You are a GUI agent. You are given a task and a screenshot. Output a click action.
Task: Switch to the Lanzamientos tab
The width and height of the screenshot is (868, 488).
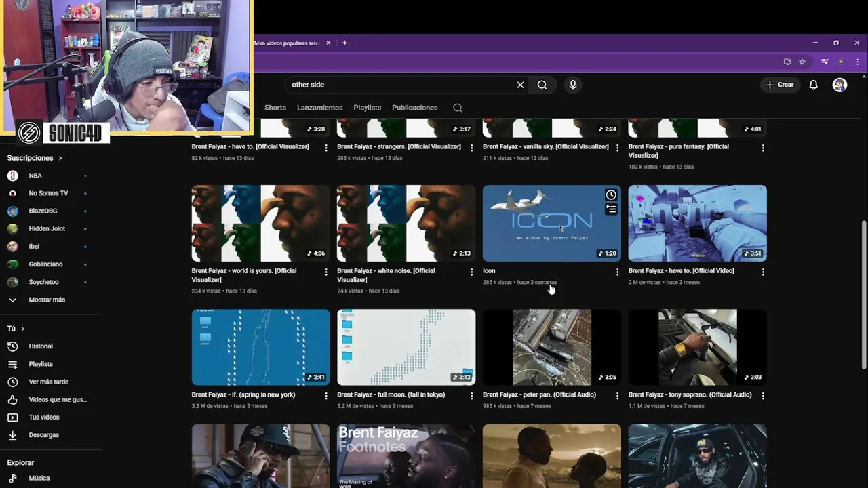319,108
